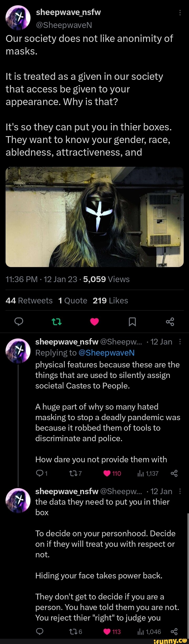The width and height of the screenshot is (189, 644).
Task: Open more options on the first reply
Action: tap(180, 342)
